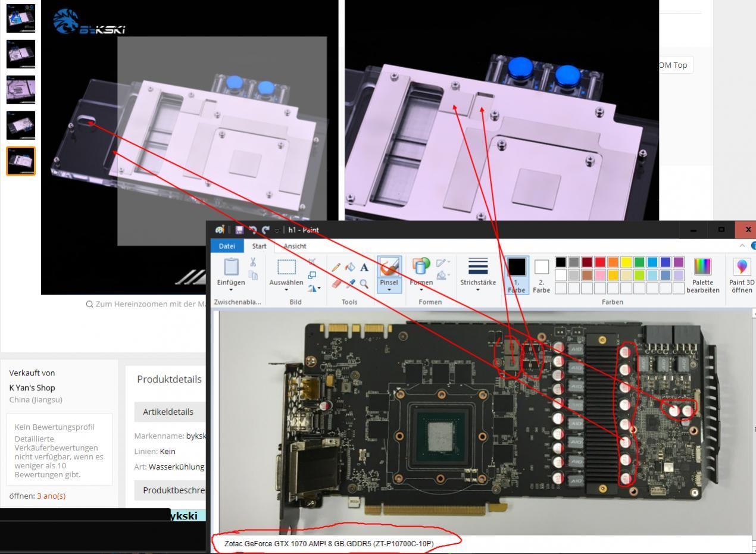The image size is (756, 554).
Task: Switch to the Start ribbon tab
Action: (259, 246)
